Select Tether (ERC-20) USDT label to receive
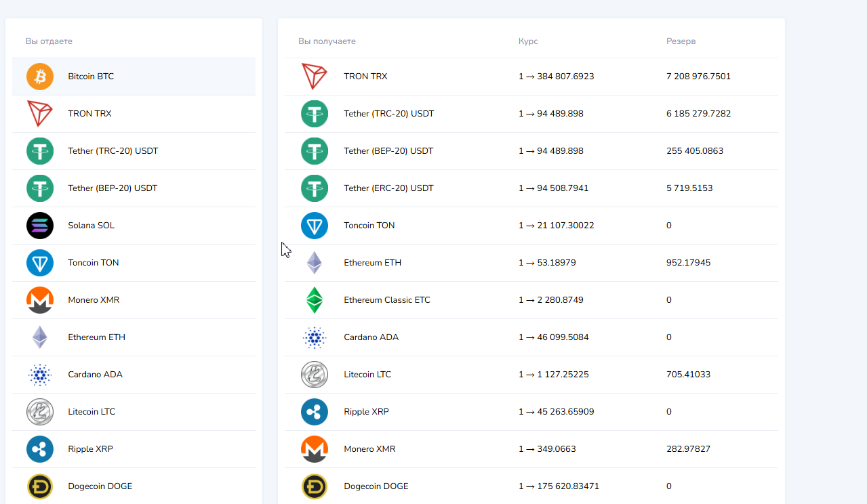This screenshot has width=867, height=504. (389, 188)
